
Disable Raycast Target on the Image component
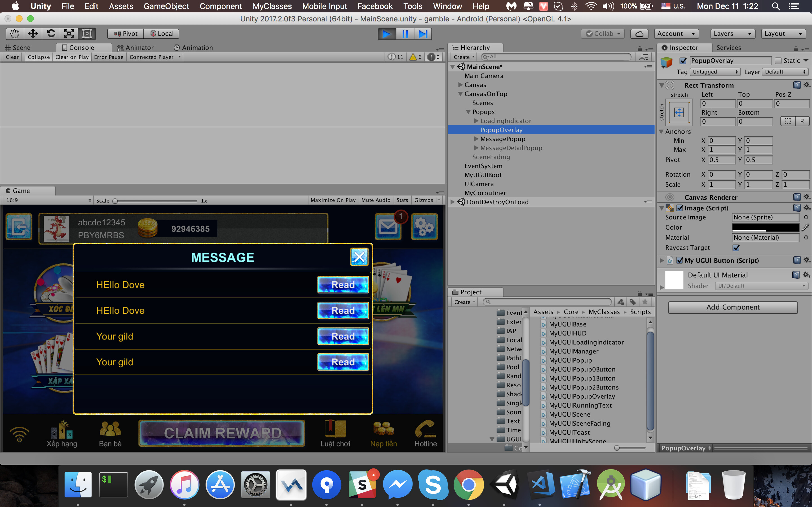click(736, 248)
